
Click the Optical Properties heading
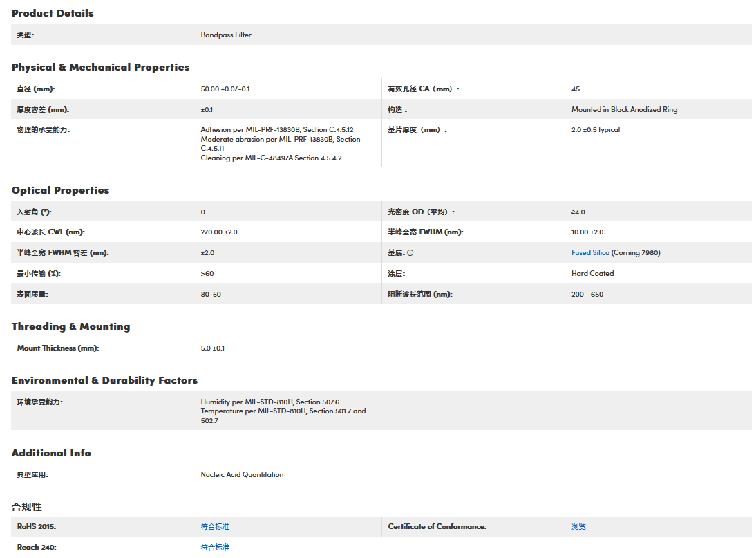tap(60, 190)
